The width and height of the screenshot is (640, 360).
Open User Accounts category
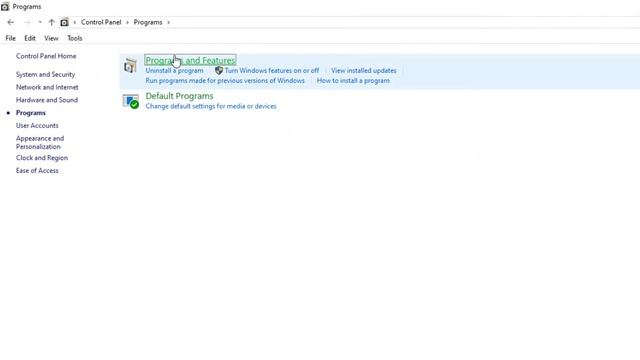37,125
